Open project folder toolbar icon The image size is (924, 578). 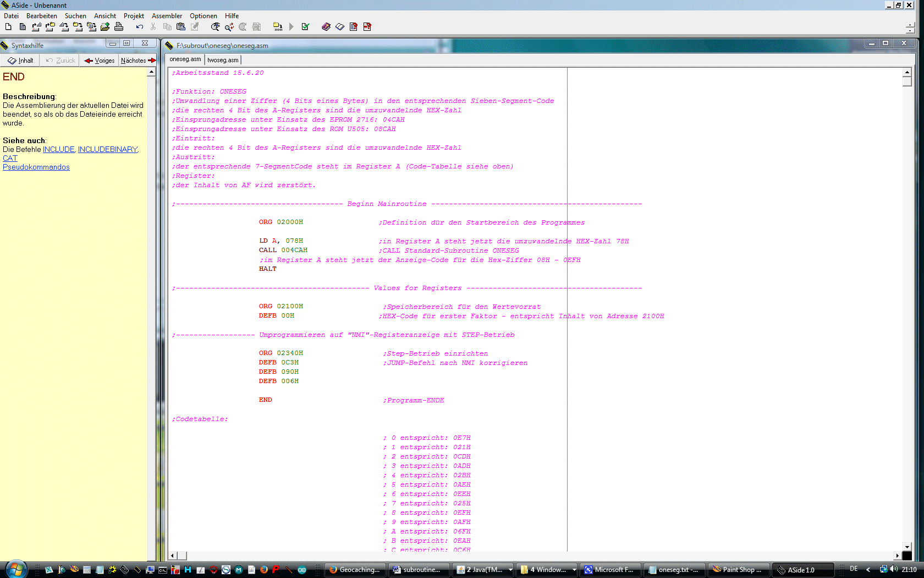pyautogui.click(x=50, y=26)
